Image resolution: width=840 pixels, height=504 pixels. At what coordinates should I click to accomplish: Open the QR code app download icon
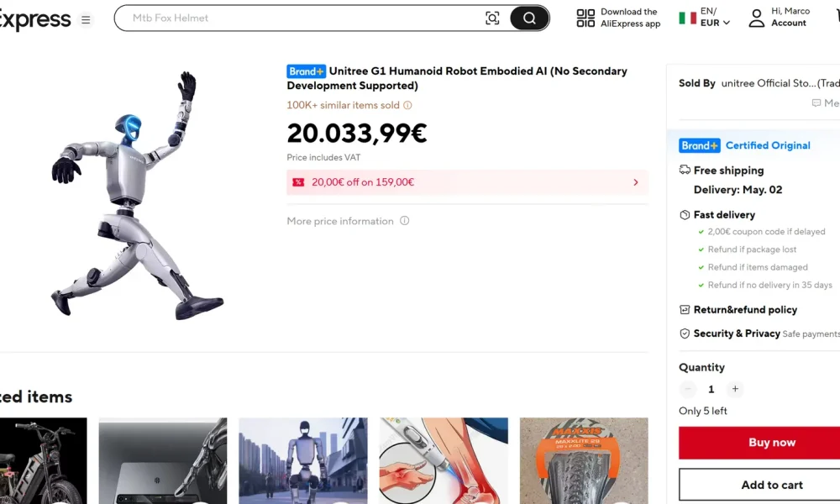coord(585,18)
